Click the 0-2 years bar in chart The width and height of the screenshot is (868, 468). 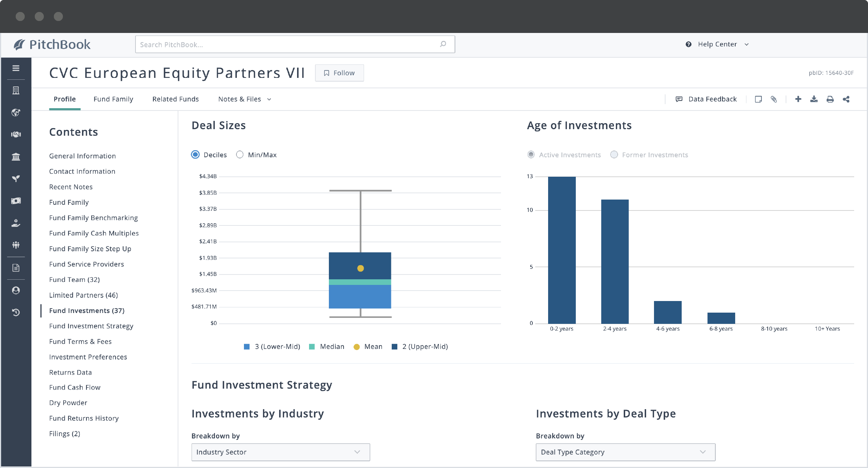point(562,250)
